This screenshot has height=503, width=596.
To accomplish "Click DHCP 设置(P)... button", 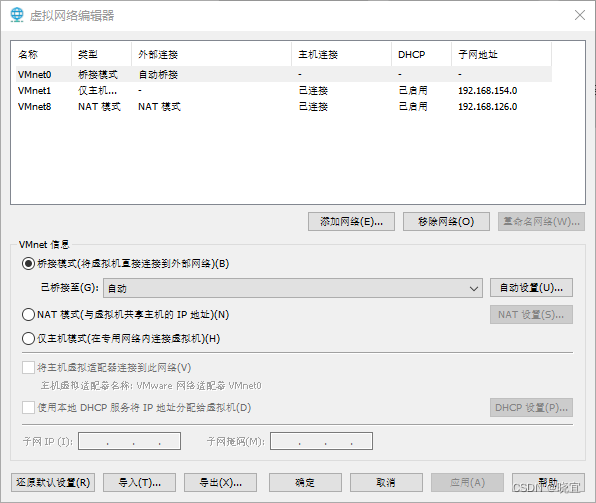I will pos(531,408).
